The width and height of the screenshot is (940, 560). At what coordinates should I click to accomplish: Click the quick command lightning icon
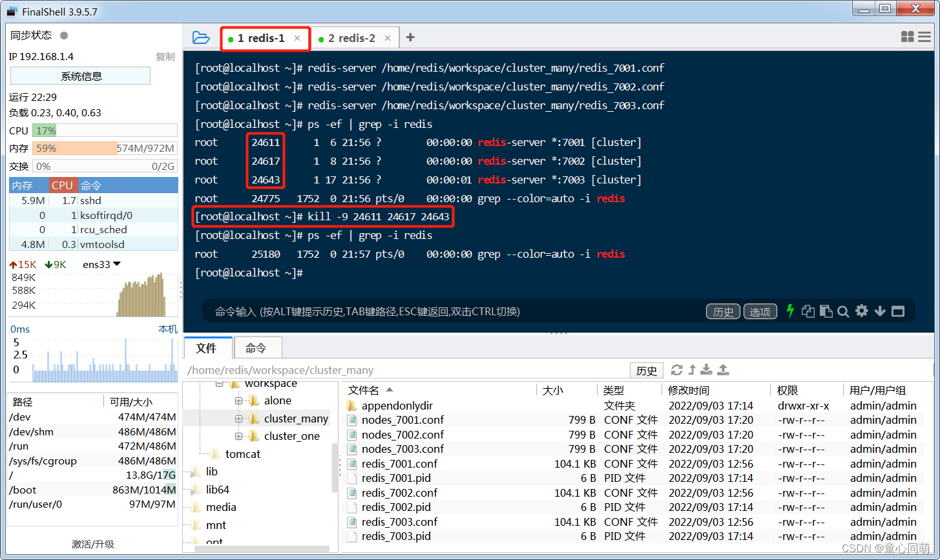(789, 311)
